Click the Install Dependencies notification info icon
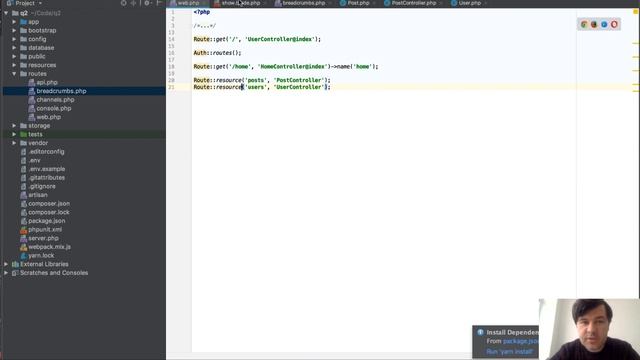Screen dimensions: 640x360 point(480,332)
